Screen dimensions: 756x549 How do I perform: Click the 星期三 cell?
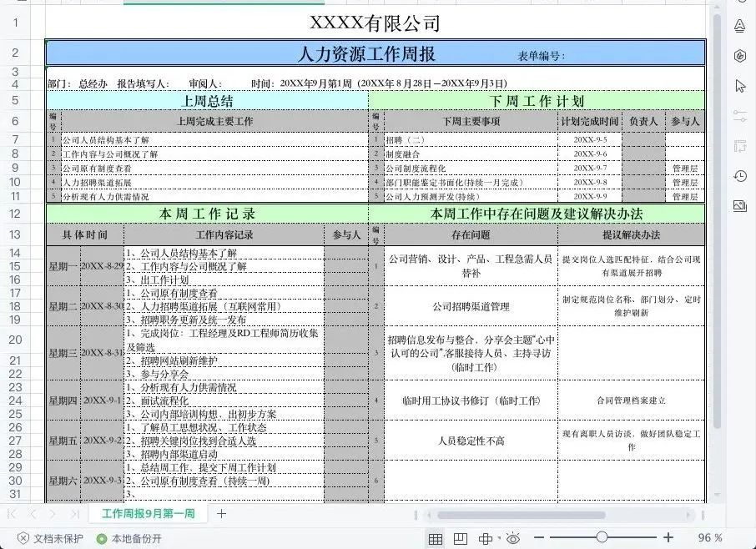tap(63, 353)
